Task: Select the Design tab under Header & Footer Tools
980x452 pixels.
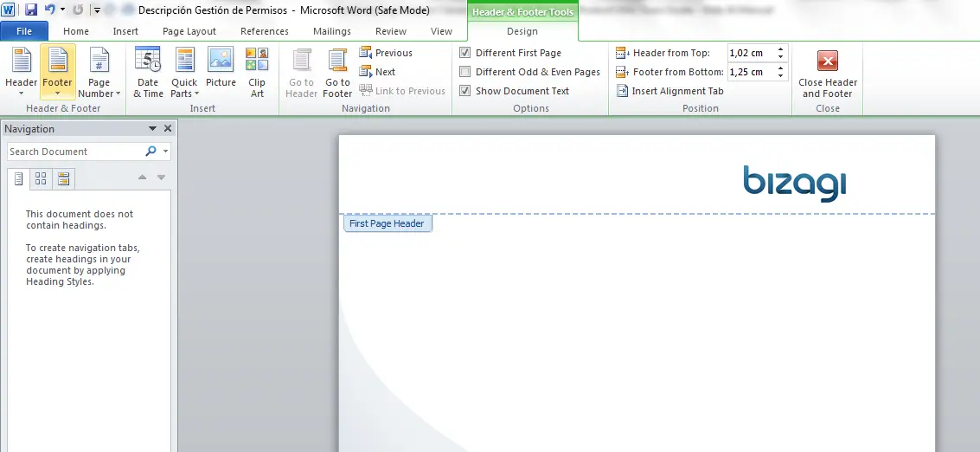Action: (x=522, y=30)
